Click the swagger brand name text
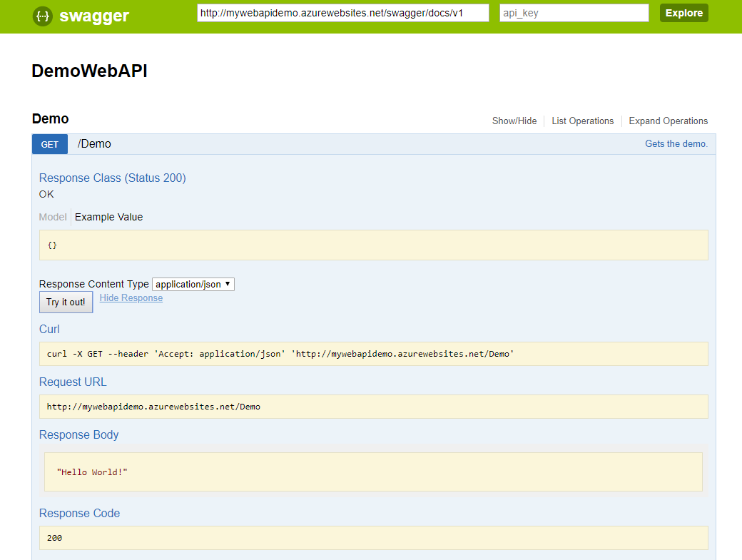 tap(94, 16)
